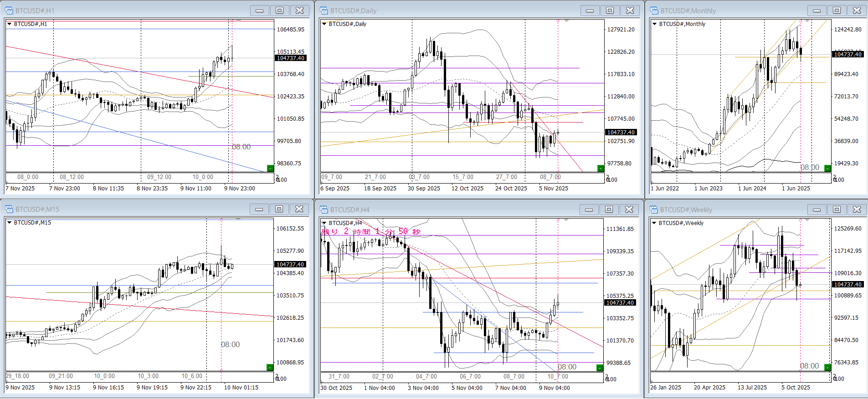Click the chart icon in BTCUSD#,Monthly title bar
The height and width of the screenshot is (399, 868).
coord(654,10)
